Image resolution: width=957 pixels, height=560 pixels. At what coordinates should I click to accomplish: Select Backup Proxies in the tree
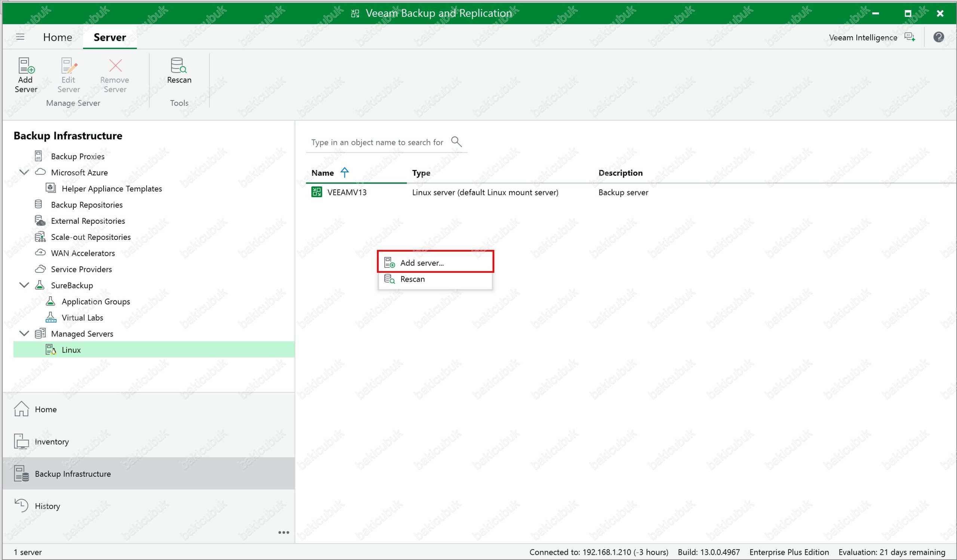coord(77,156)
